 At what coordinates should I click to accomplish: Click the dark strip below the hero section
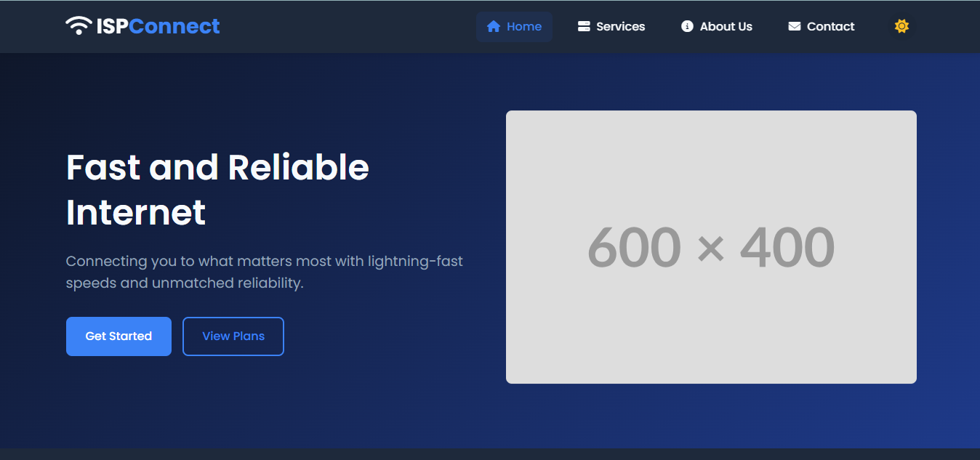pyautogui.click(x=490, y=454)
